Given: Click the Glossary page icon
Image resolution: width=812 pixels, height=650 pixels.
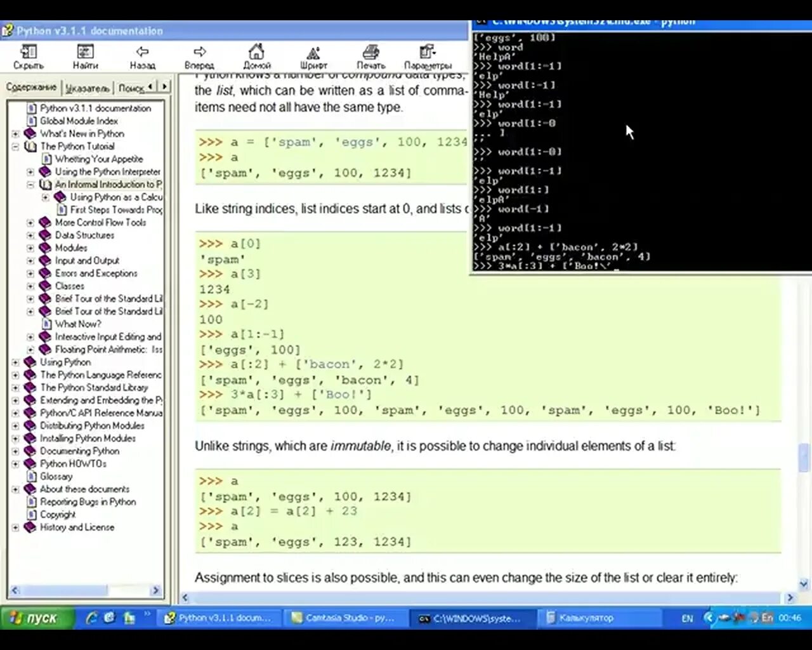Looking at the screenshot, I should point(31,476).
